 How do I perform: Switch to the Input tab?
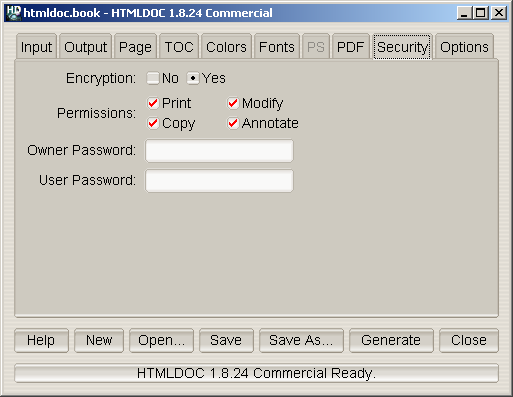coord(36,47)
